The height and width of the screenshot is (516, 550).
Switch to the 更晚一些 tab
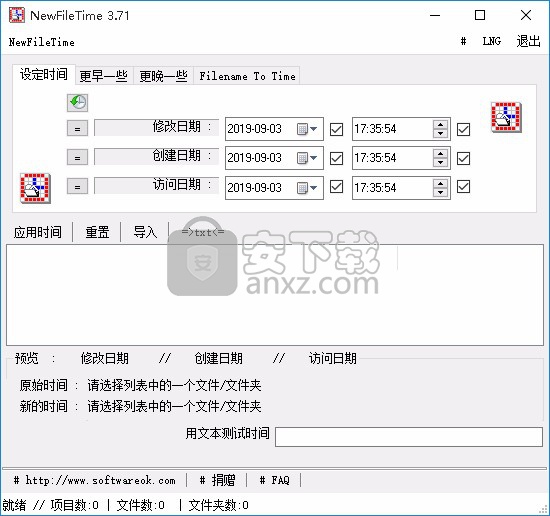point(163,76)
